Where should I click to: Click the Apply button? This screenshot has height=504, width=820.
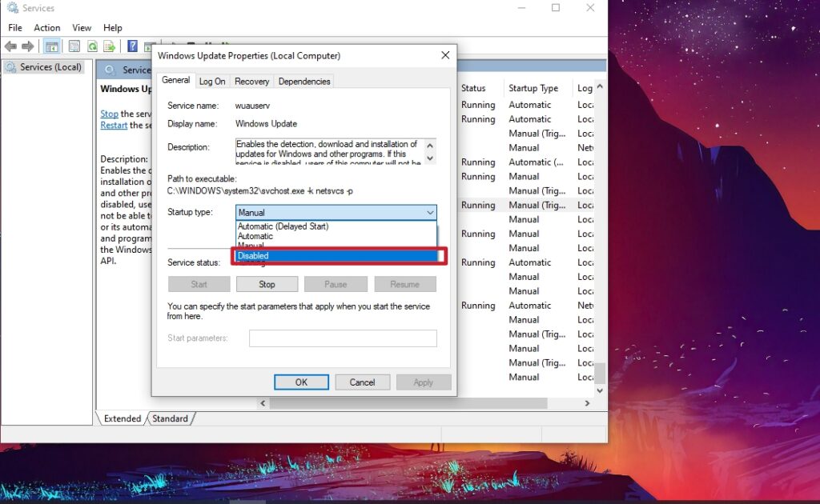click(423, 382)
